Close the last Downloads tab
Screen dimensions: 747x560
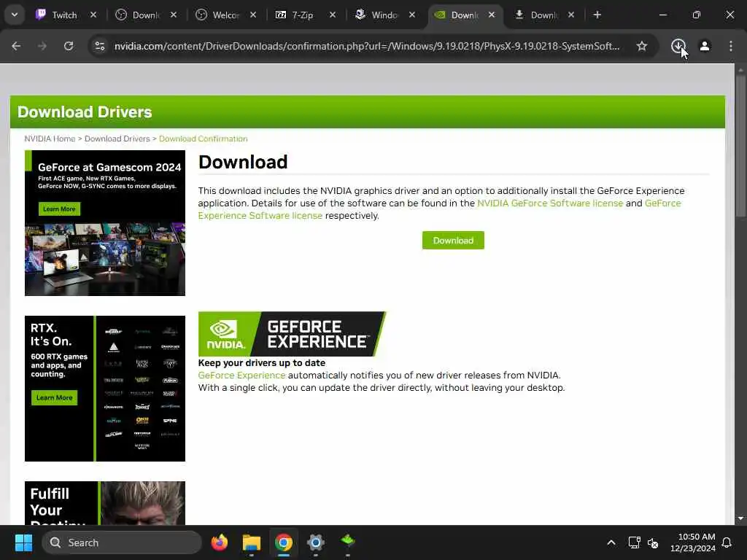[x=571, y=15]
